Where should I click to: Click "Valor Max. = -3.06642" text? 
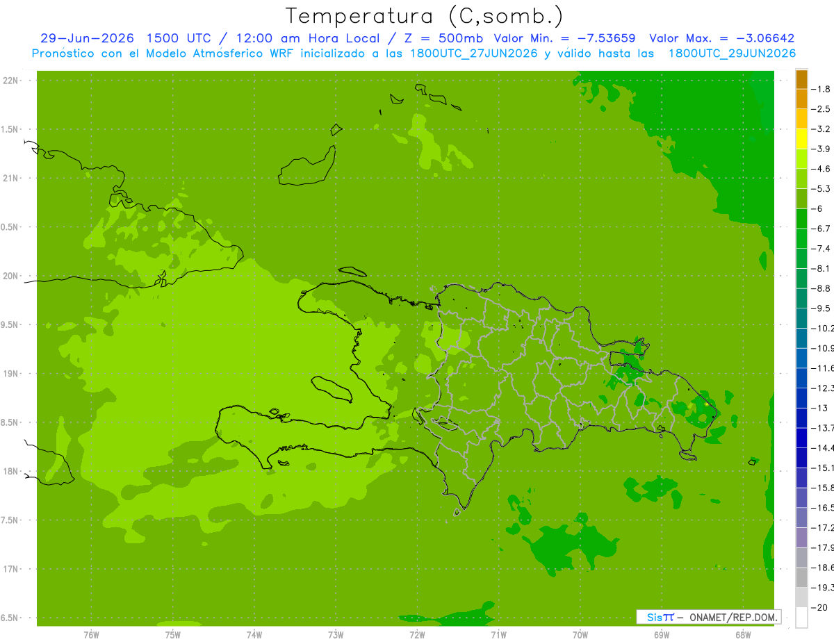(x=722, y=38)
